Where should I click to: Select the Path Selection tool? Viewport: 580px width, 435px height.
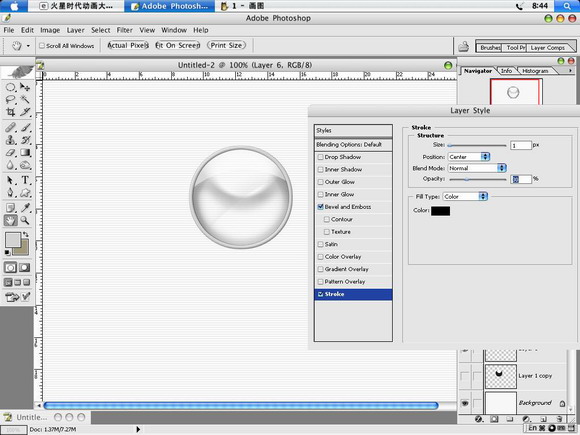click(x=10, y=180)
